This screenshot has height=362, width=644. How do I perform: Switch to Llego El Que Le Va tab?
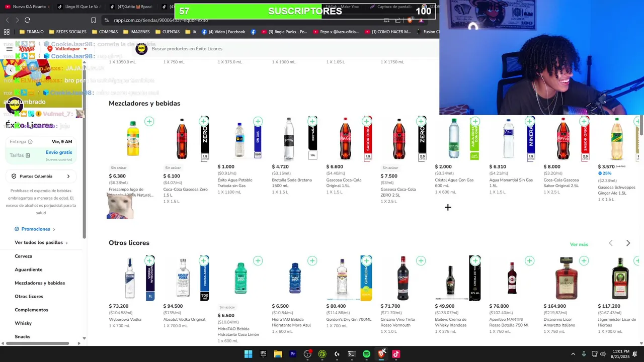click(78, 7)
